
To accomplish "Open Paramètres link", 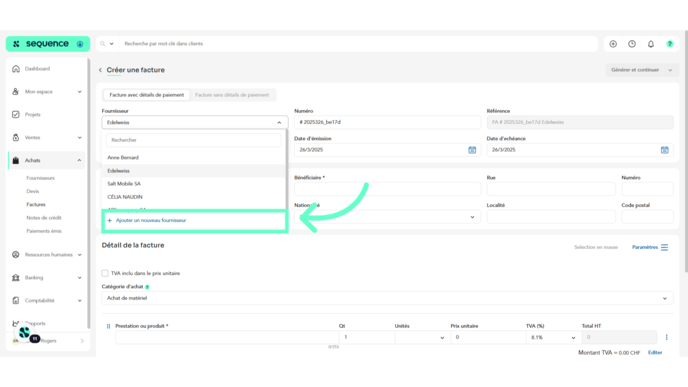I will point(645,247).
